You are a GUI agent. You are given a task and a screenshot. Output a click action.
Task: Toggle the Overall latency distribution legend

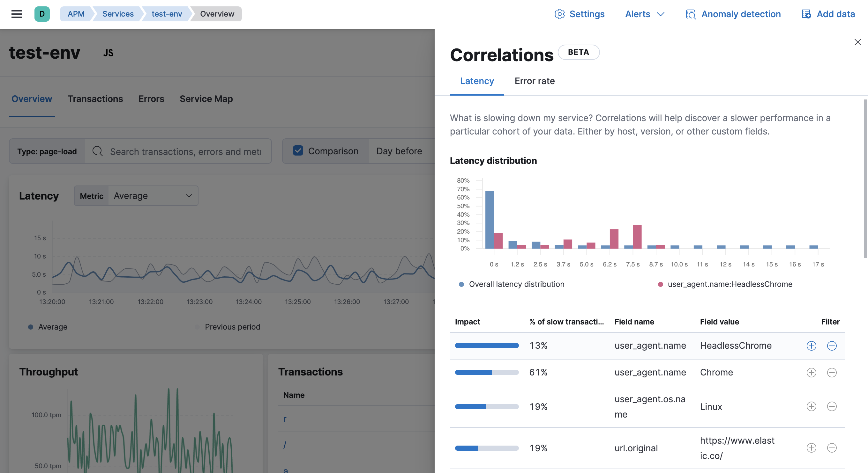[516, 284]
